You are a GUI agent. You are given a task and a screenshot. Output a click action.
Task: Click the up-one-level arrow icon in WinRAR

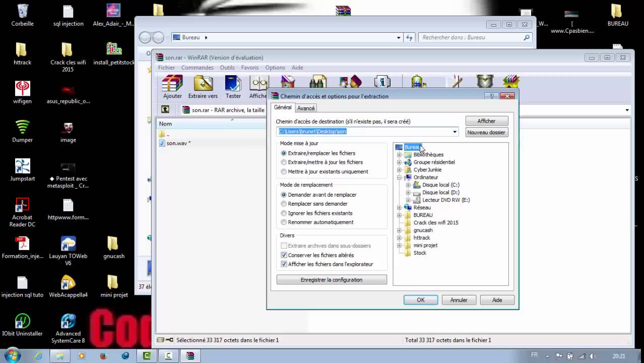(165, 109)
